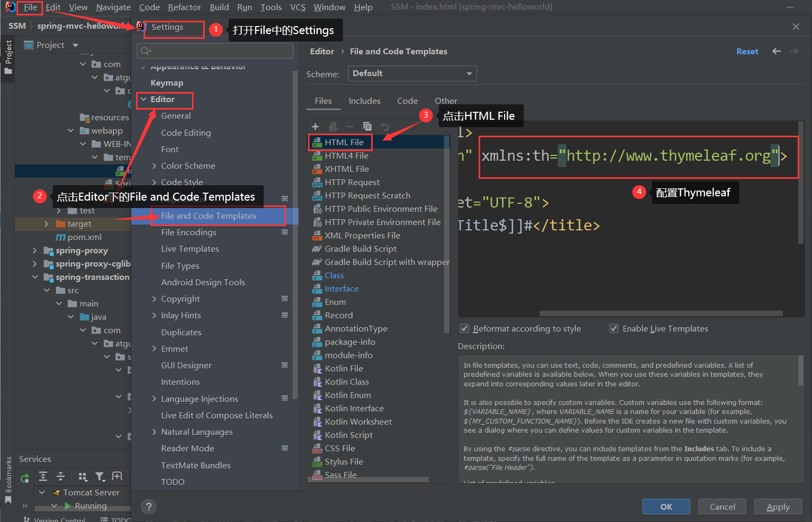This screenshot has height=522, width=812.
Task: Expand the Language Injections settings node
Action: pos(154,399)
